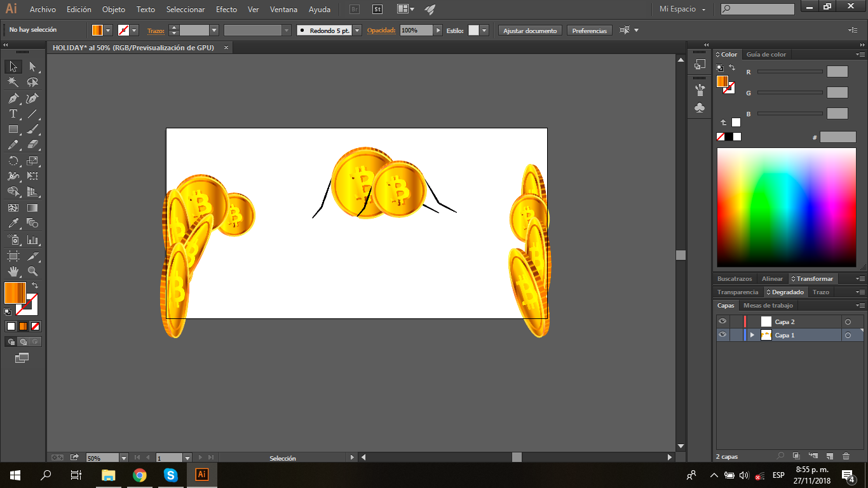Select the Direct Selection tool
This screenshot has height=488, width=868.
coord(32,67)
